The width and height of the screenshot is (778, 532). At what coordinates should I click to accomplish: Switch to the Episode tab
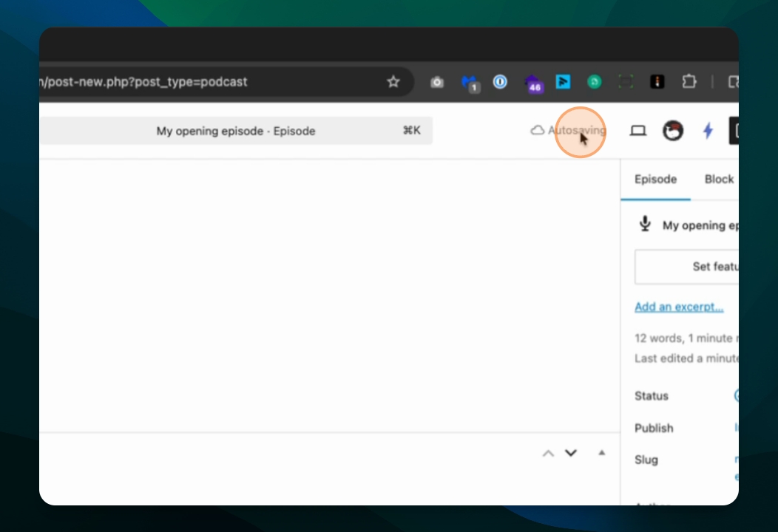(x=655, y=180)
